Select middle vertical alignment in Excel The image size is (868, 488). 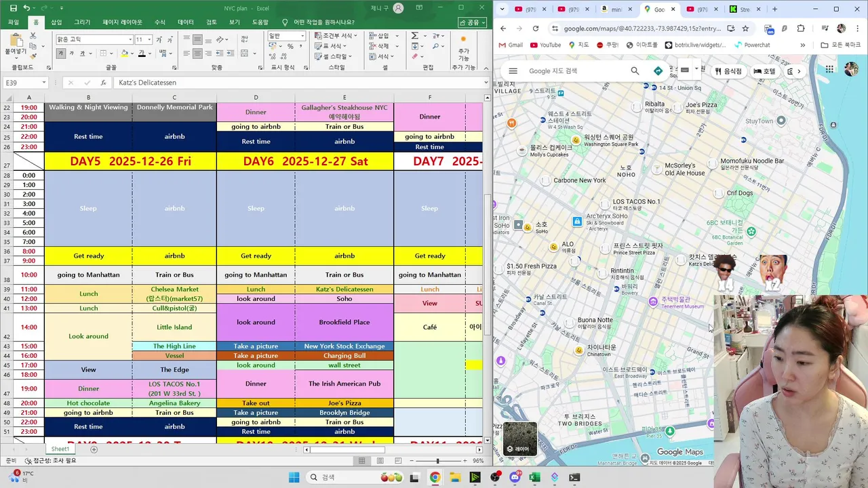click(197, 39)
